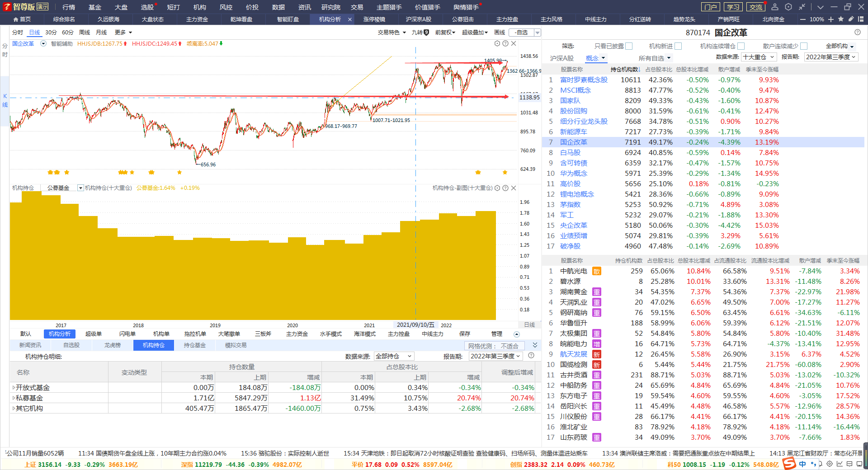Click the Sogou input method icon
Screen dimensions: 868x470
pyautogui.click(x=789, y=464)
